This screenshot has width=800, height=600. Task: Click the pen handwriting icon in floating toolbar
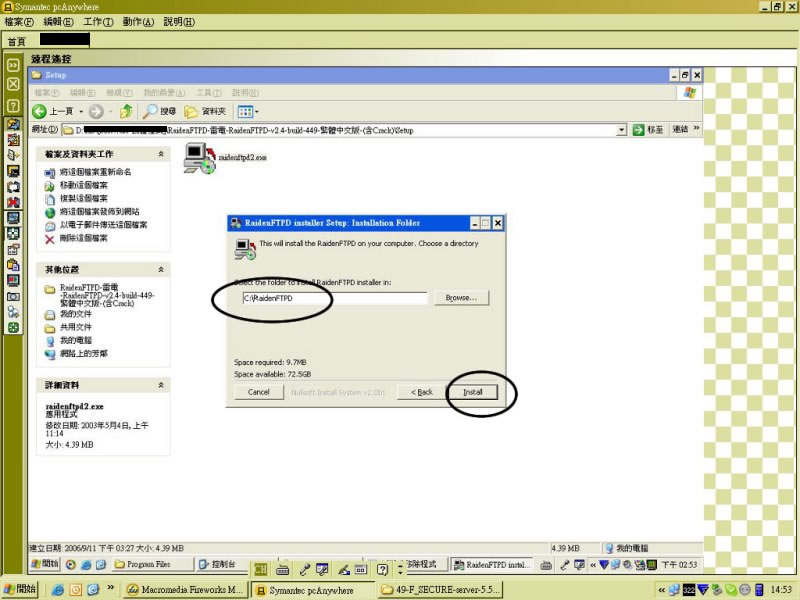[x=344, y=569]
